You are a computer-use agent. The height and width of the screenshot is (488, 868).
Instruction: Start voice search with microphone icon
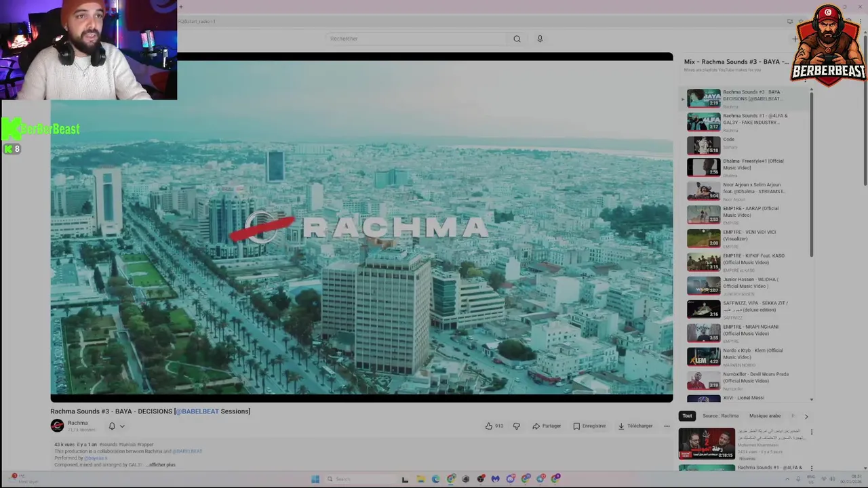[x=540, y=39]
